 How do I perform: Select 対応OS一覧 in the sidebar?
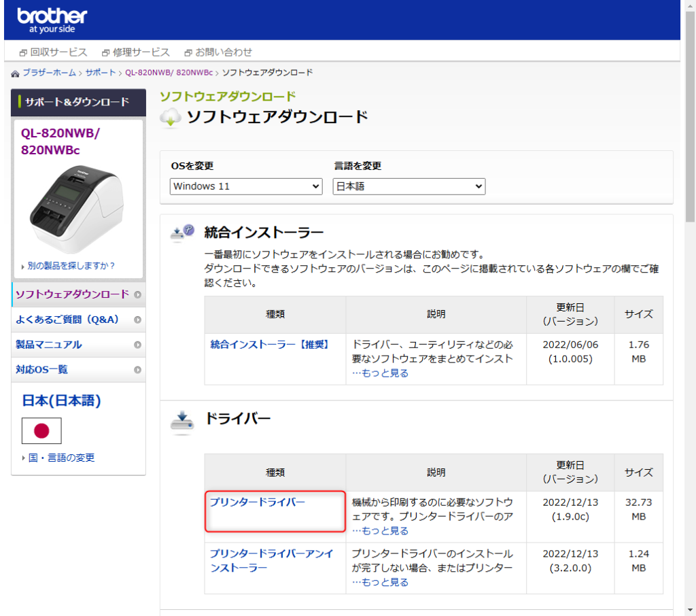coord(79,370)
